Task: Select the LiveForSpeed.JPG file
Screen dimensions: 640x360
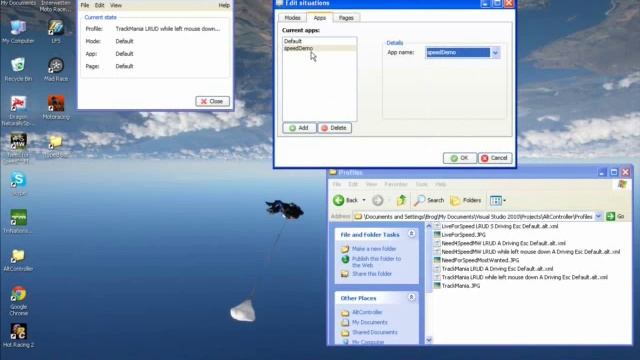Action: [463, 235]
